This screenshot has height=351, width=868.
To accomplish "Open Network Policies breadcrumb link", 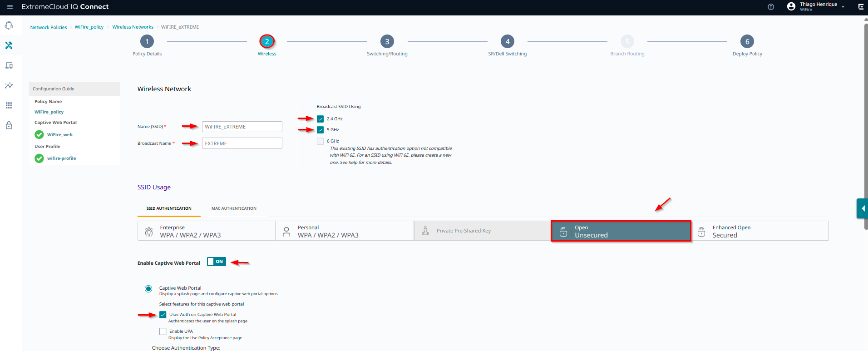I will [x=49, y=27].
